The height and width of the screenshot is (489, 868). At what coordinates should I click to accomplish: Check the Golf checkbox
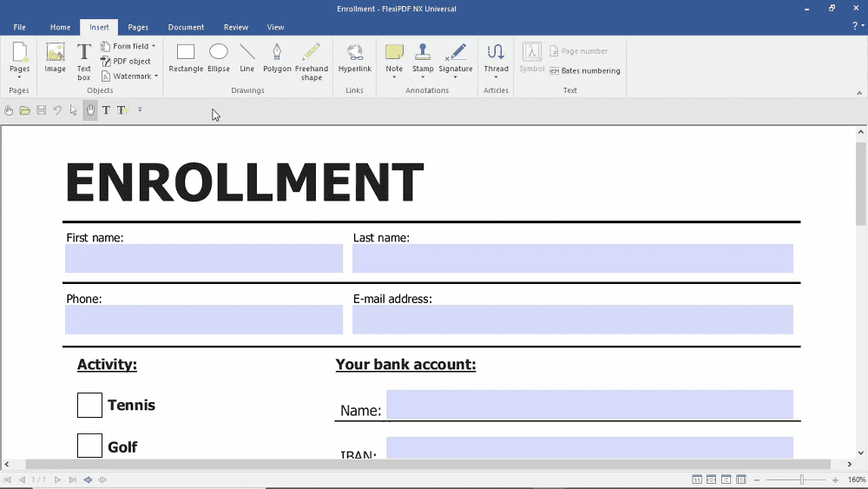tap(89, 446)
